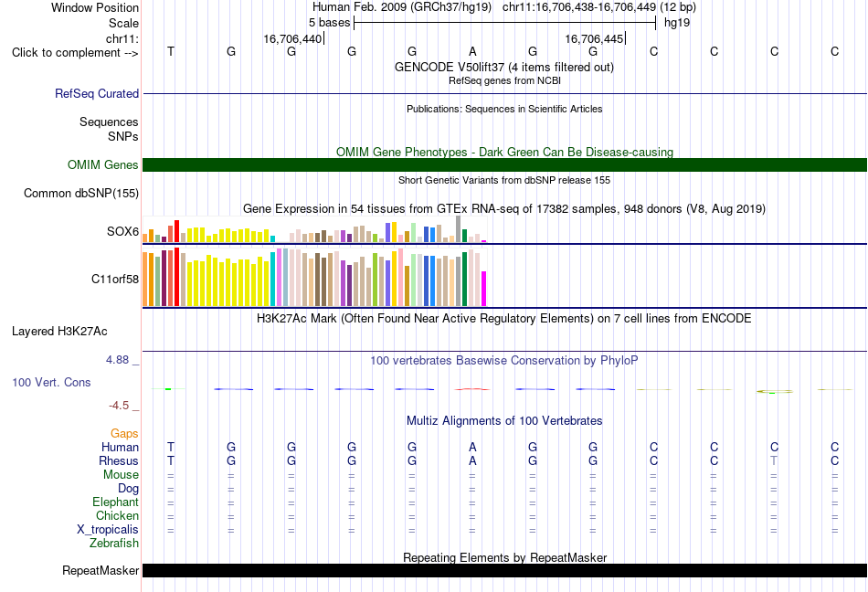Click the 'A' base in the Human alignment row
Viewport: 868px width, 592px height.
(472, 447)
